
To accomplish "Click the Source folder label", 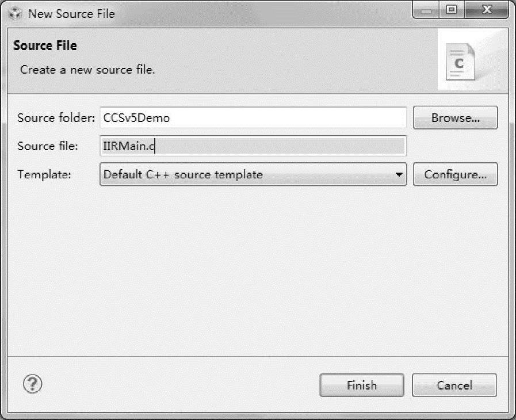I will 55,118.
